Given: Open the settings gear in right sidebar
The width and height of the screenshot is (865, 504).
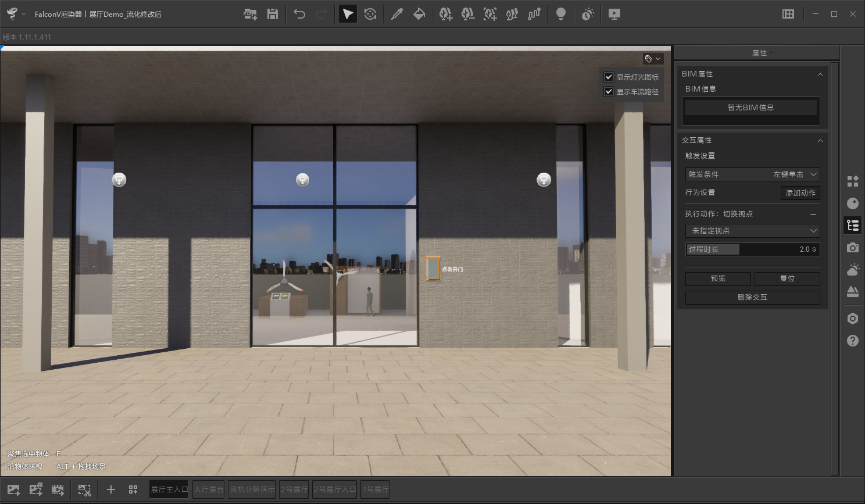Looking at the screenshot, I should click(852, 318).
